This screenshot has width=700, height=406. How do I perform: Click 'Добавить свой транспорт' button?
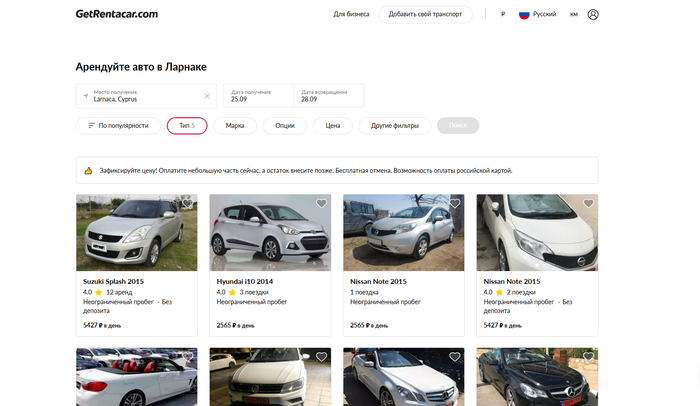coord(426,15)
